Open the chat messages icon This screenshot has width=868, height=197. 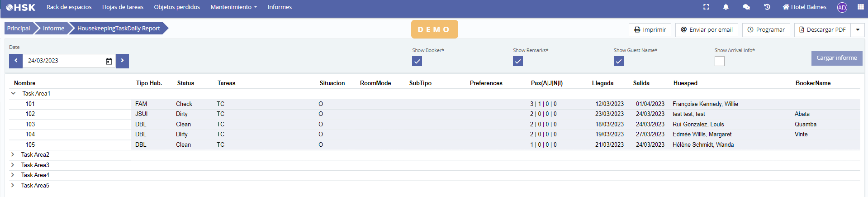(746, 7)
